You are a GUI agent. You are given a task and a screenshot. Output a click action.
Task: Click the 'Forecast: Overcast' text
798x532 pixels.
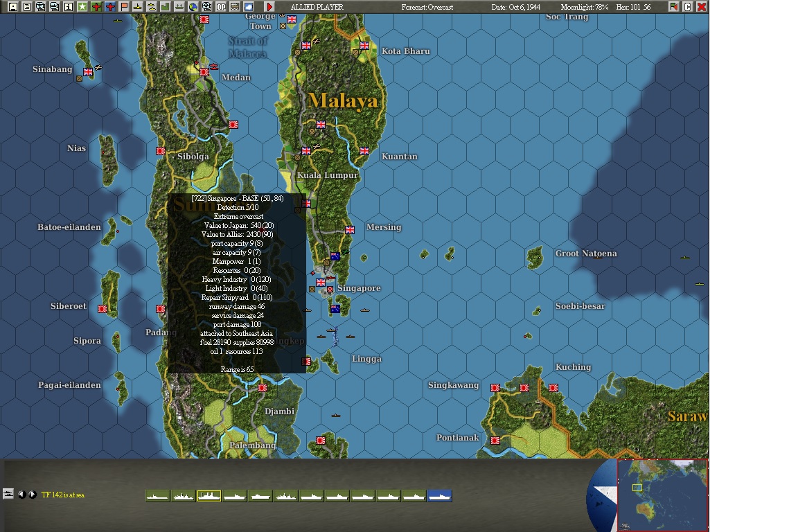pos(427,7)
